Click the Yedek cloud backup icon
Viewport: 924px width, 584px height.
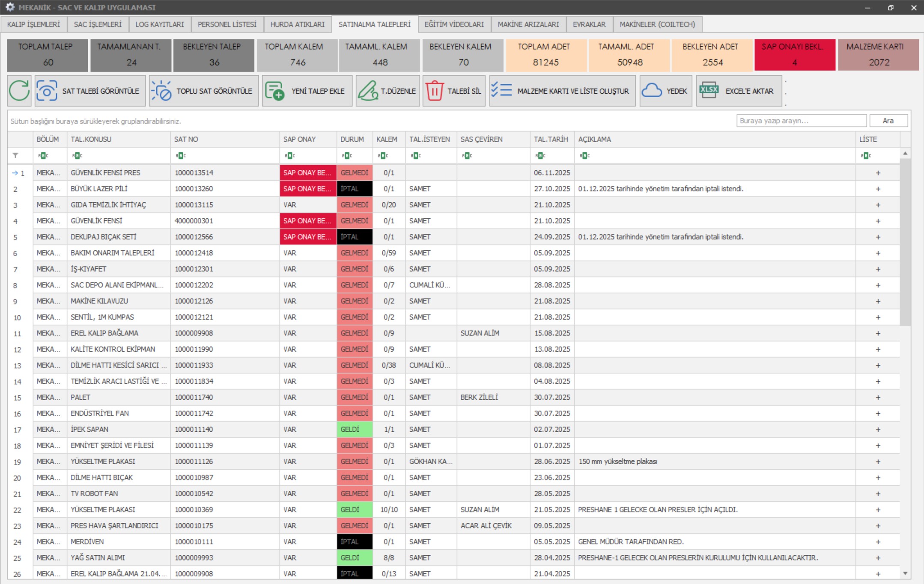click(652, 91)
